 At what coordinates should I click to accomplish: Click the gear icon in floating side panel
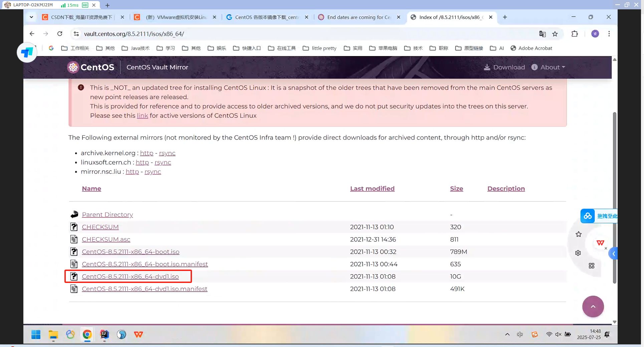(578, 253)
